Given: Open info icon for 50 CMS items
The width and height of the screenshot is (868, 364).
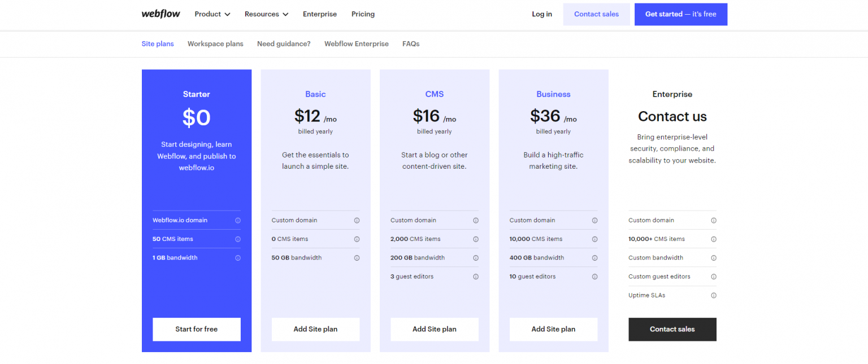Looking at the screenshot, I should coord(238,239).
